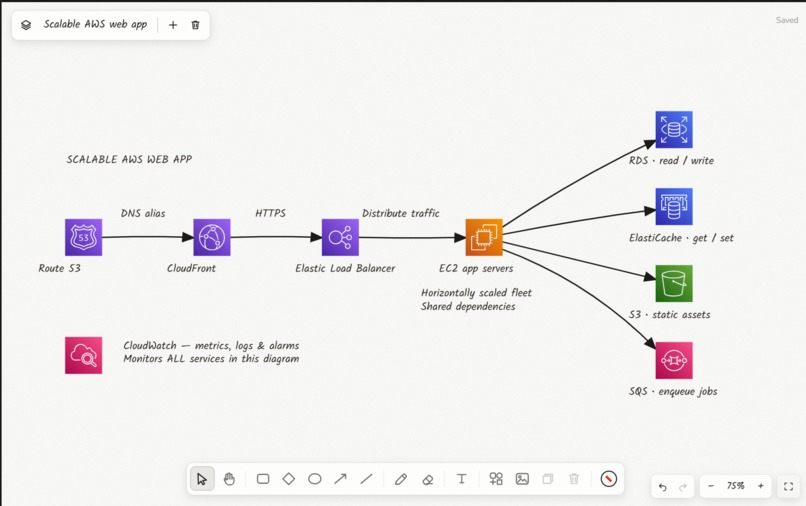
Task: Zoom in with the plus button
Action: (x=761, y=486)
